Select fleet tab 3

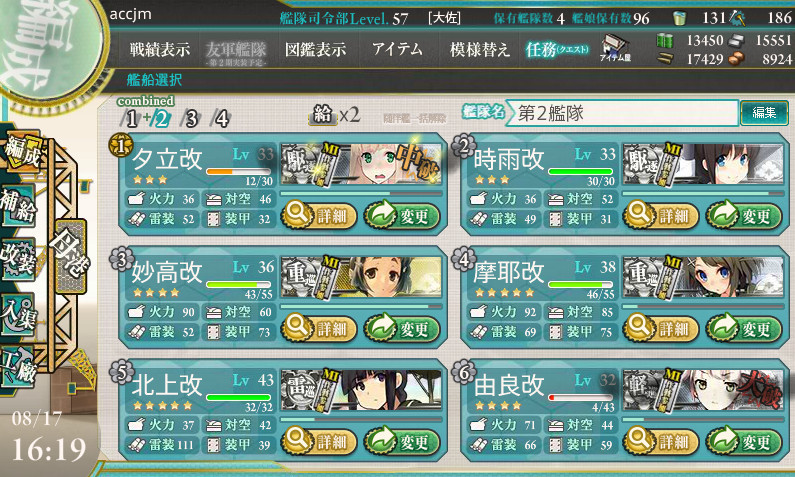click(190, 119)
